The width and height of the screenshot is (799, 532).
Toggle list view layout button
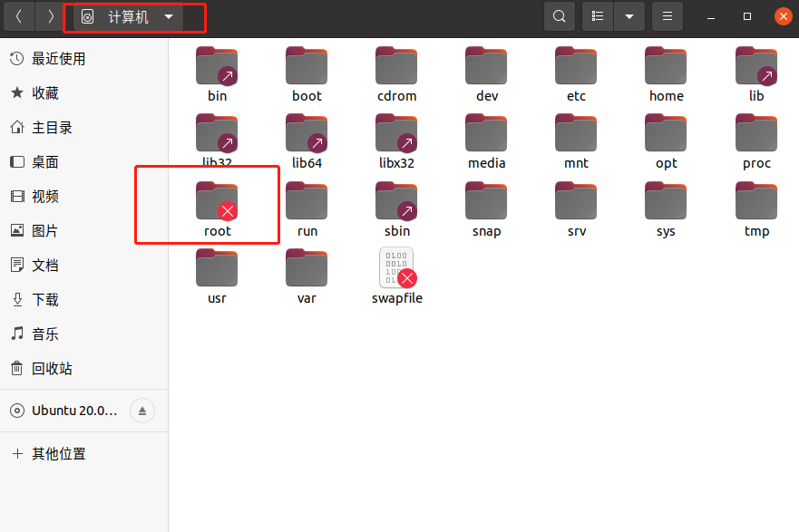(x=598, y=17)
